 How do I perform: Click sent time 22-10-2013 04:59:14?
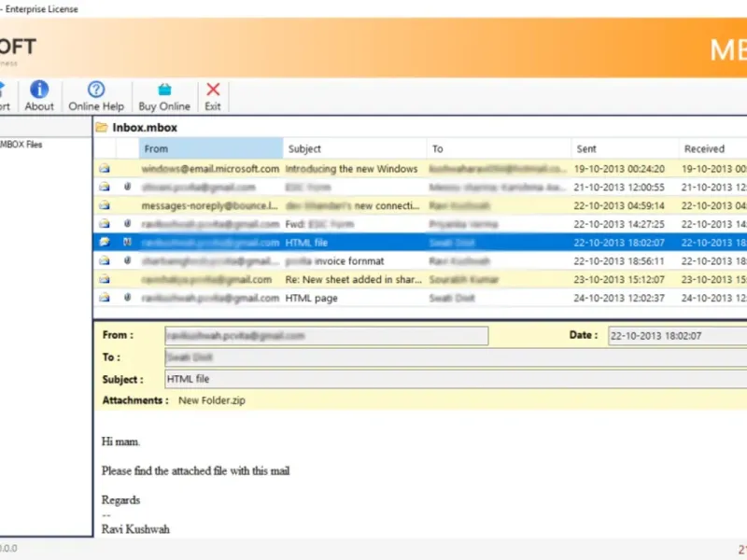click(619, 205)
